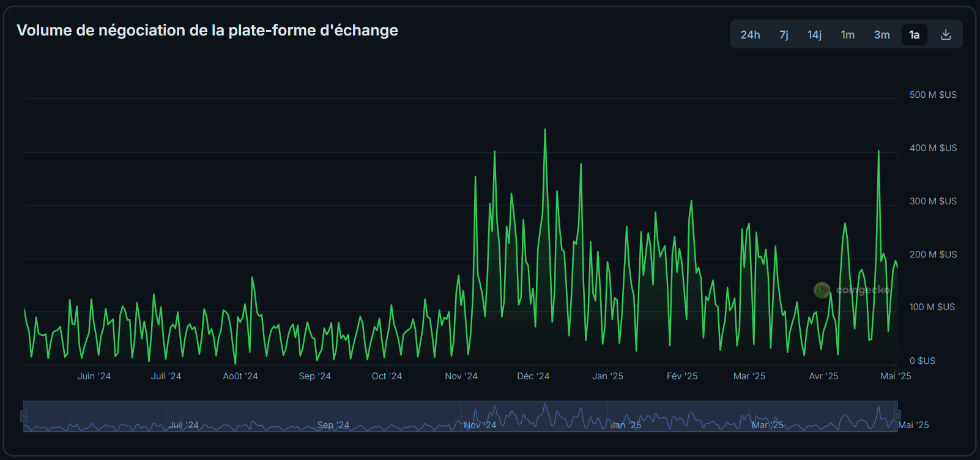
Task: Click the "Fév '25" axis label
Action: pyautogui.click(x=682, y=376)
